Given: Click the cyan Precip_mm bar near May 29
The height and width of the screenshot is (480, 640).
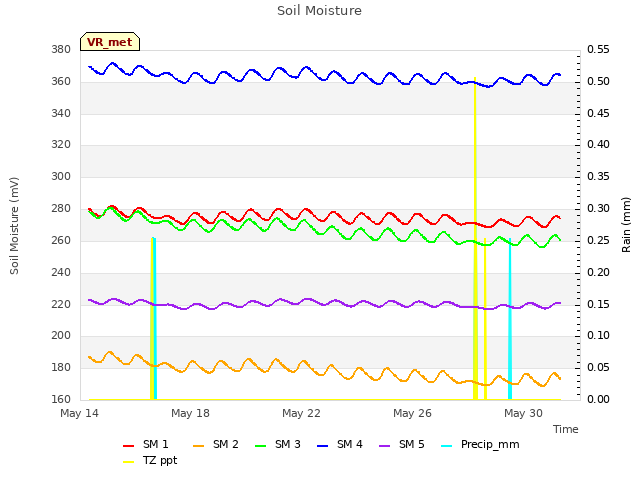Looking at the screenshot, I should point(510,319).
